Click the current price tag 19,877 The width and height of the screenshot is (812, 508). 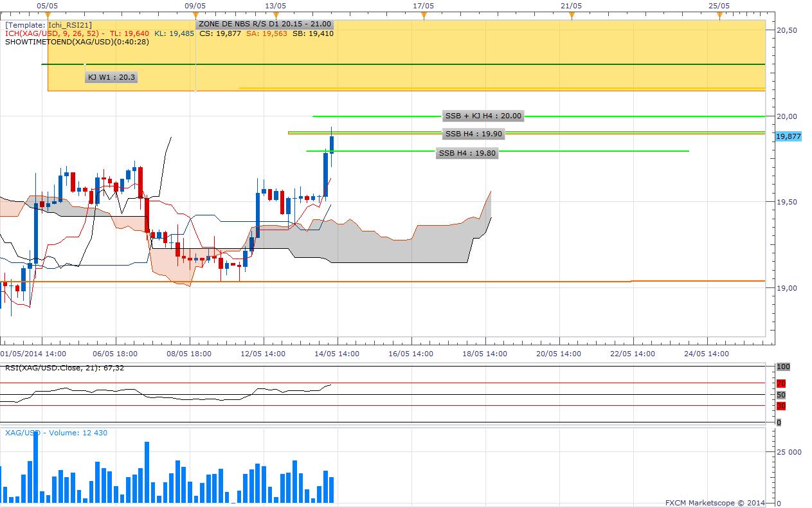click(788, 136)
